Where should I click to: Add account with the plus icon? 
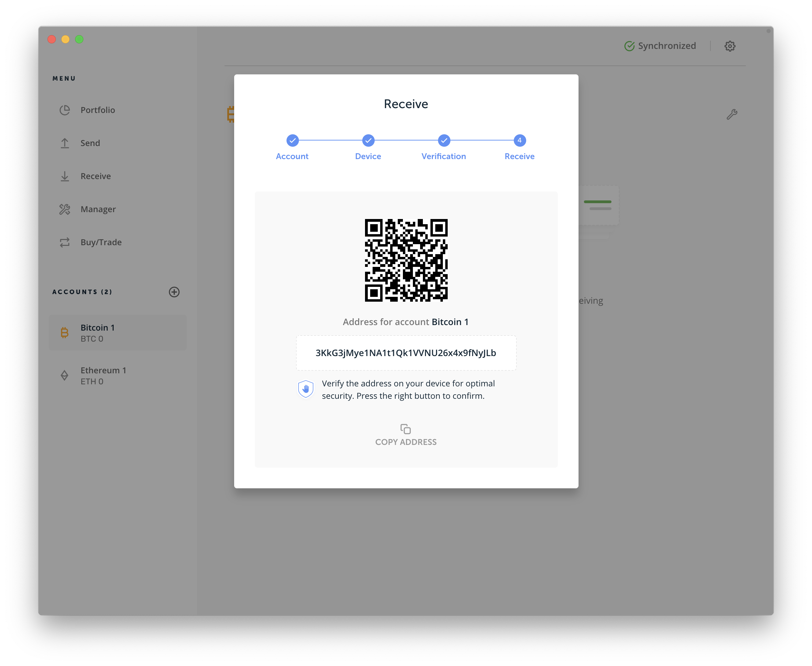(174, 292)
